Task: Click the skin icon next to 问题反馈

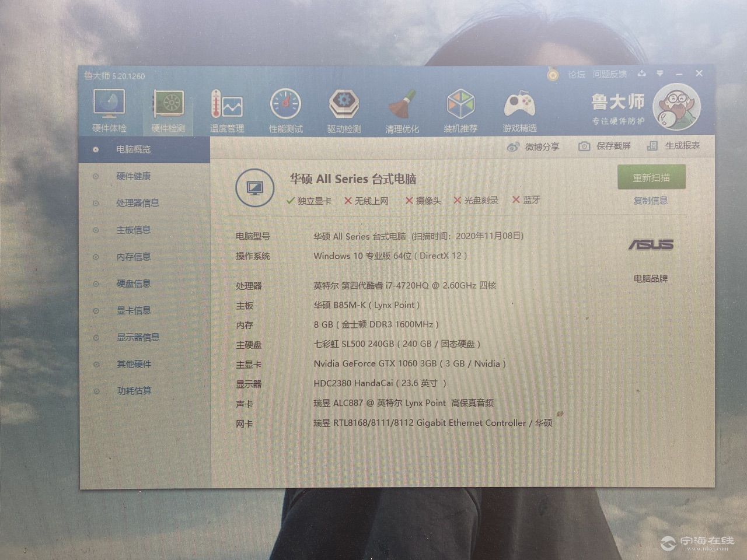Action: (642, 73)
